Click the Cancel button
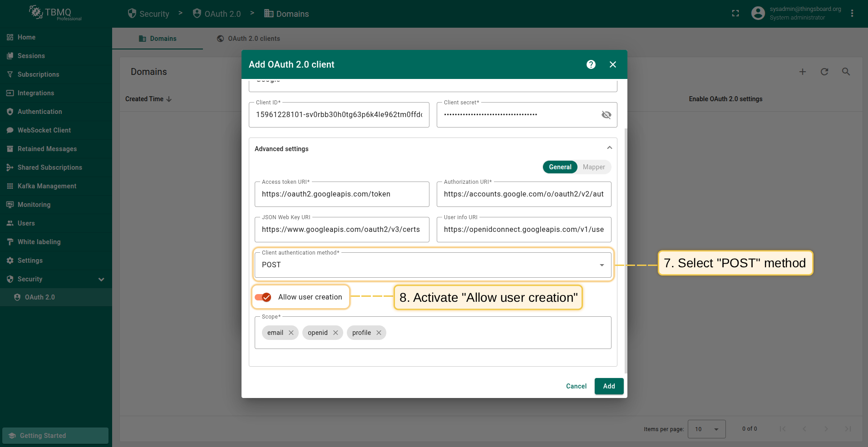The image size is (868, 447). [576, 386]
